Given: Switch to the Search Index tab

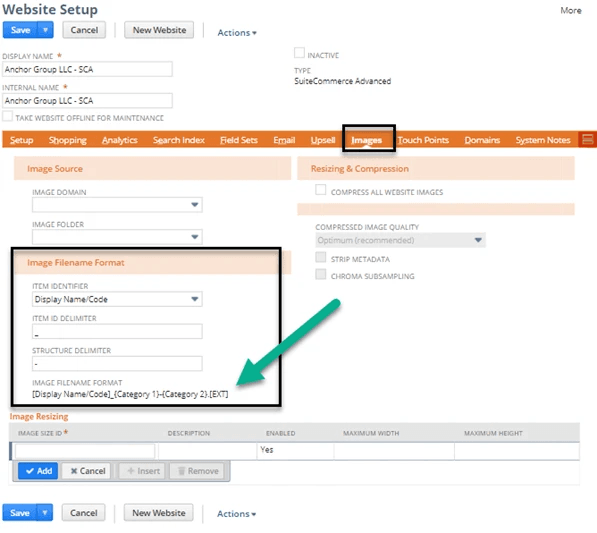Looking at the screenshot, I should tap(179, 140).
